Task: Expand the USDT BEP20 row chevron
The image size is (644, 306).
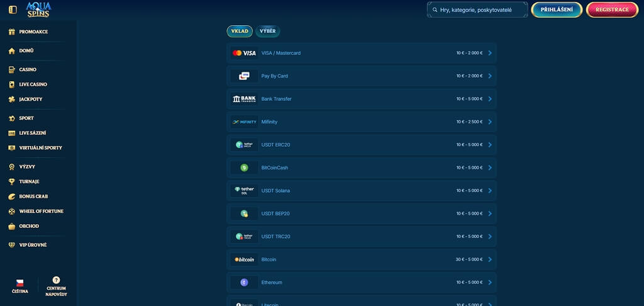Action: click(489, 213)
